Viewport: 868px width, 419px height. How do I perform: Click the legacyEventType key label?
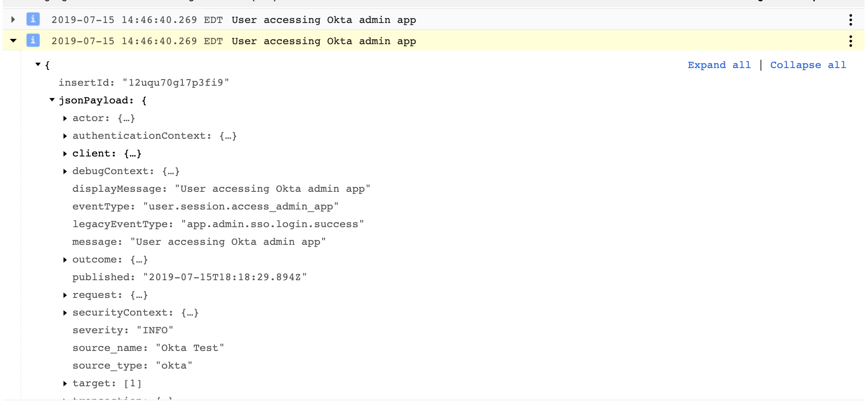coord(123,224)
